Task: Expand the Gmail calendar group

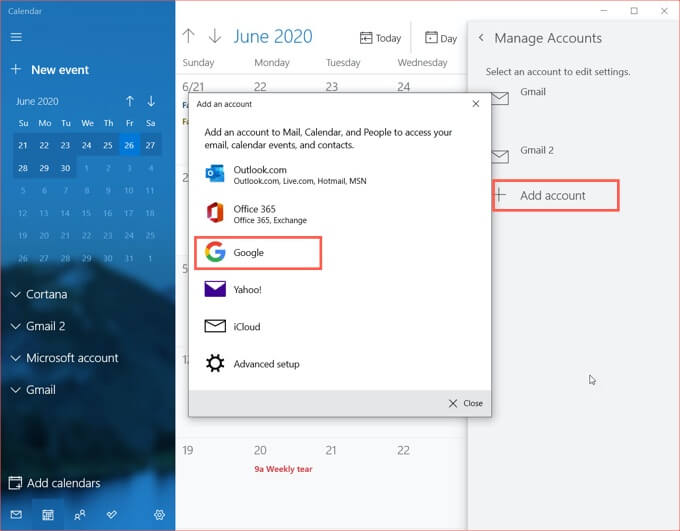Action: [33, 390]
